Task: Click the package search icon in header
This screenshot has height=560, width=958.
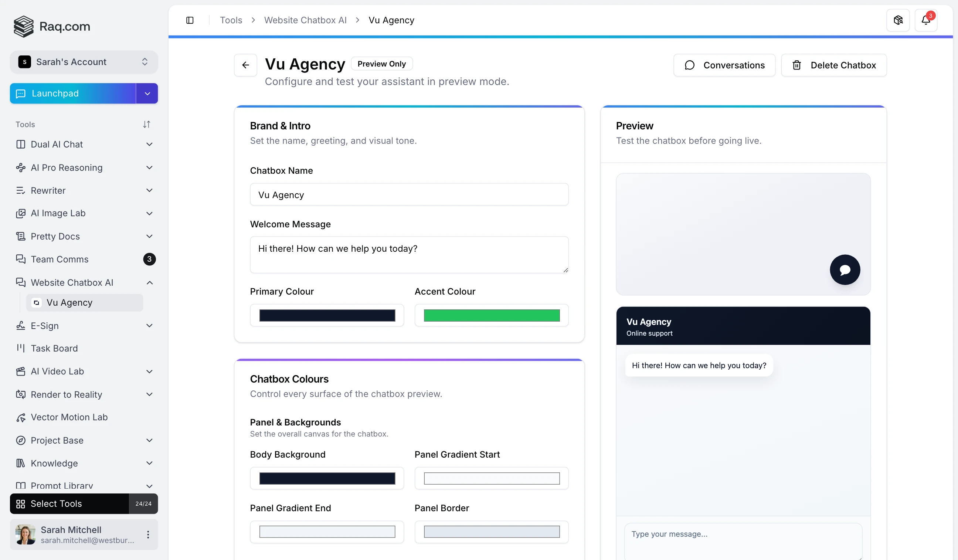Action: pyautogui.click(x=898, y=20)
